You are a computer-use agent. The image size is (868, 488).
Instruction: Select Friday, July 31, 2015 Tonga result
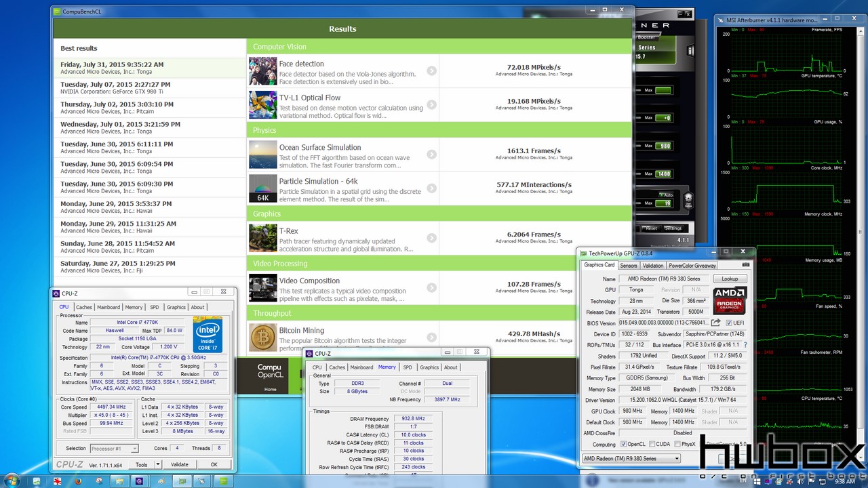[150, 68]
